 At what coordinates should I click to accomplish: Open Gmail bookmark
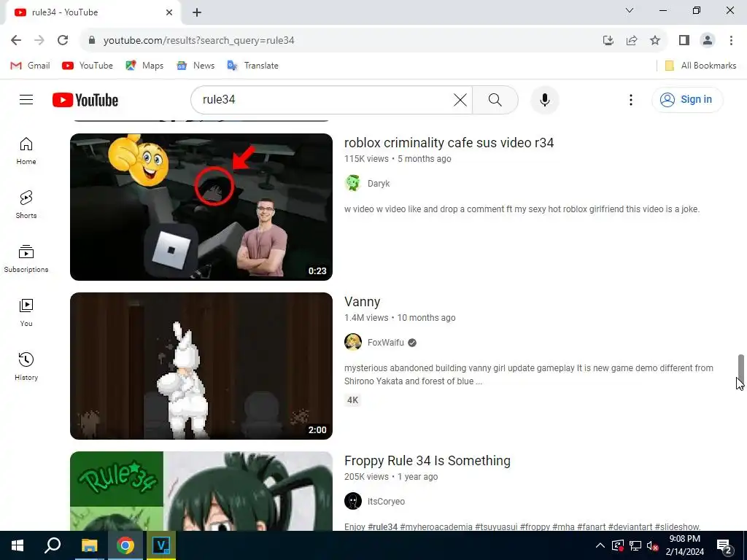(30, 65)
